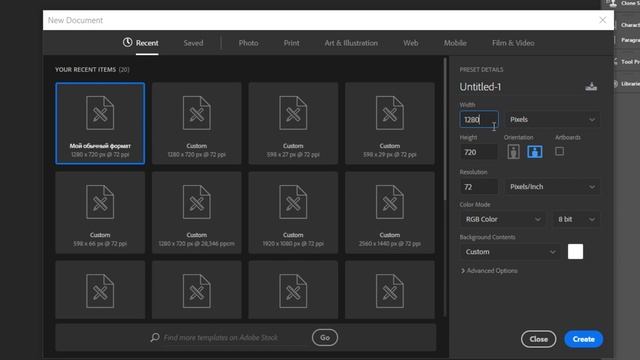Switch to the Saved tab

pos(193,43)
